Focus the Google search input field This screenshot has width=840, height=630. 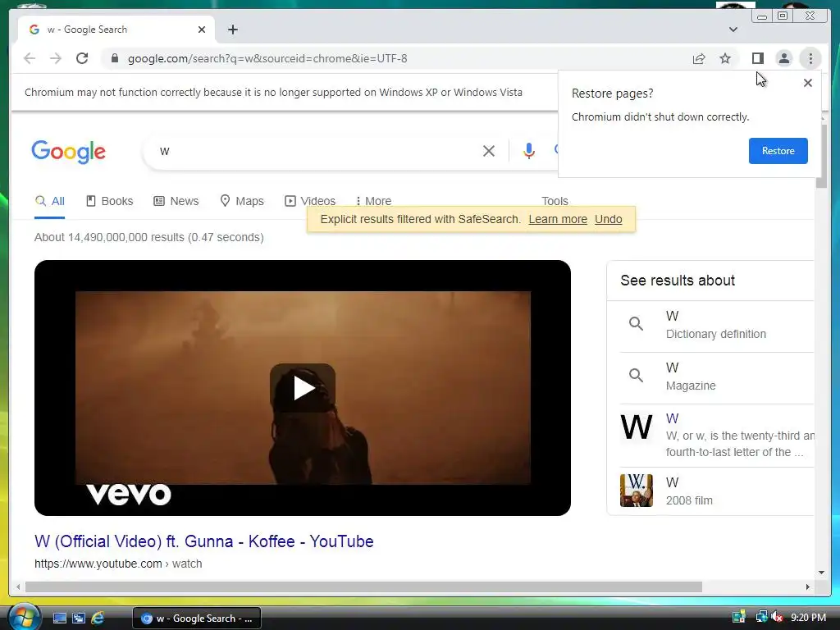316,151
